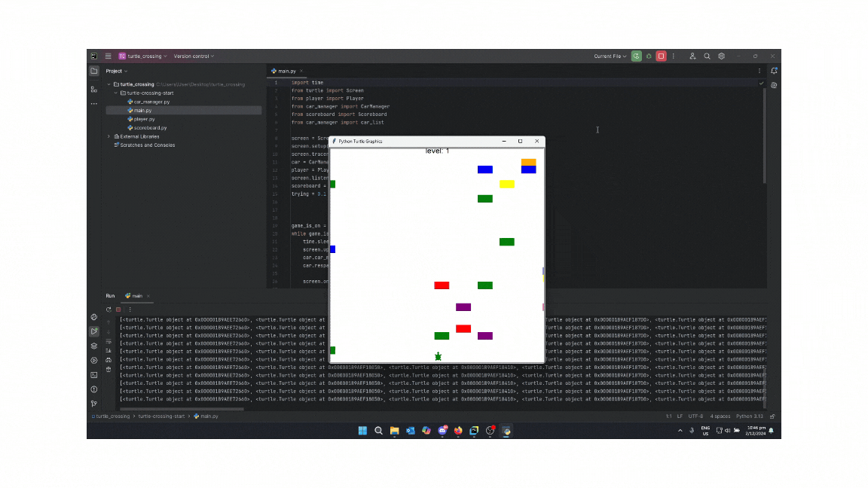
Task: Switch to the main.py editor tab
Action: coord(286,71)
